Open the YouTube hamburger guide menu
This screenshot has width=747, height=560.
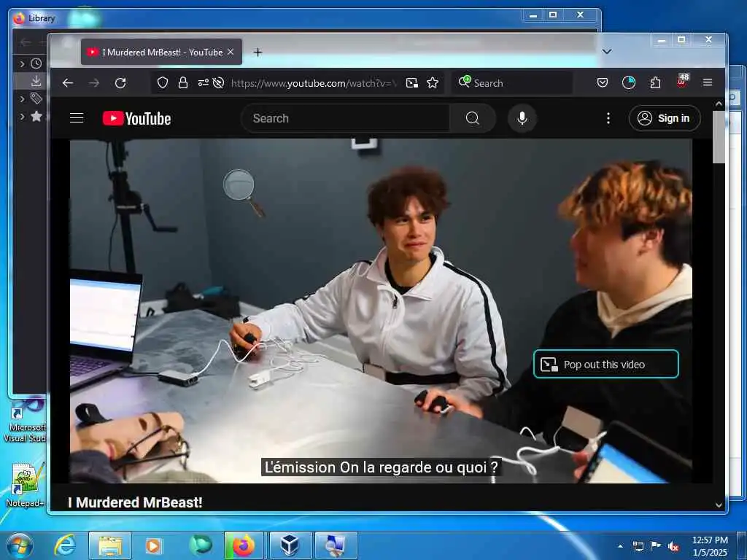click(x=77, y=118)
